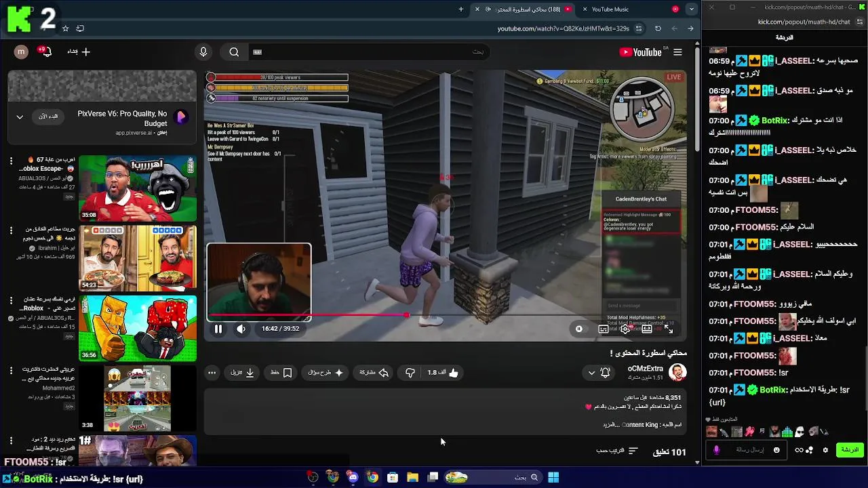The width and height of the screenshot is (868, 488).
Task: Open the emoji picker in Kick chat
Action: pos(776,450)
